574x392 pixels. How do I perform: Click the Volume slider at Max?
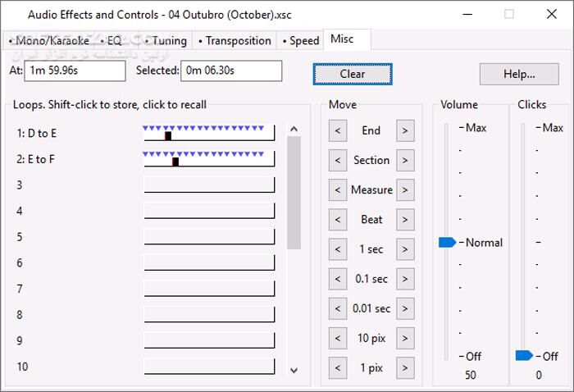click(447, 128)
